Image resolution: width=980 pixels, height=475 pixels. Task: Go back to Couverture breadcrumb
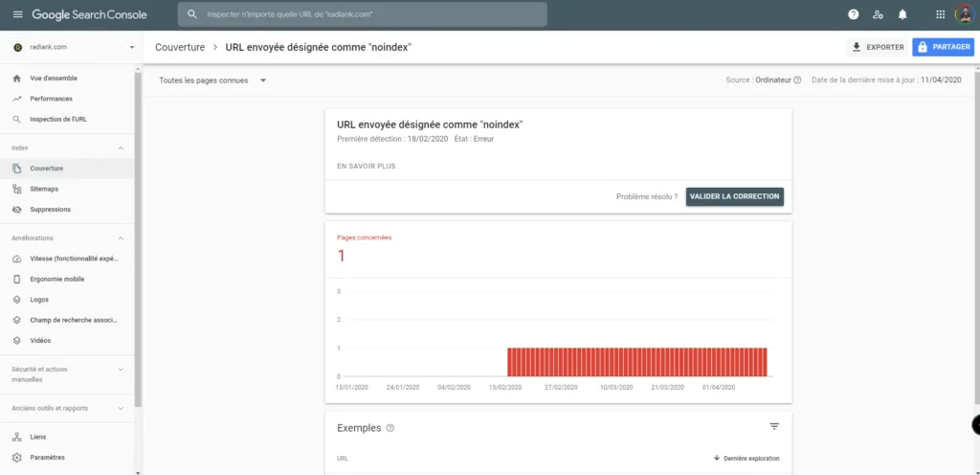pyautogui.click(x=180, y=48)
